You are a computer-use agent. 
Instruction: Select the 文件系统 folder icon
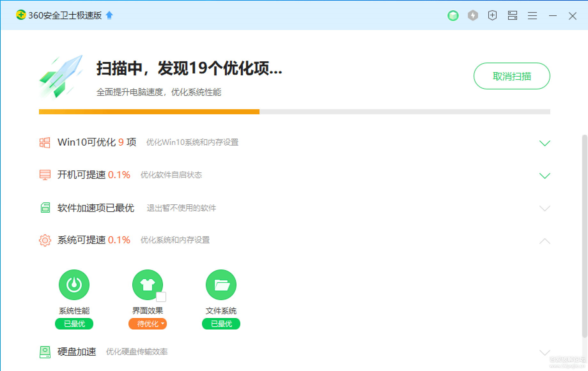221,284
